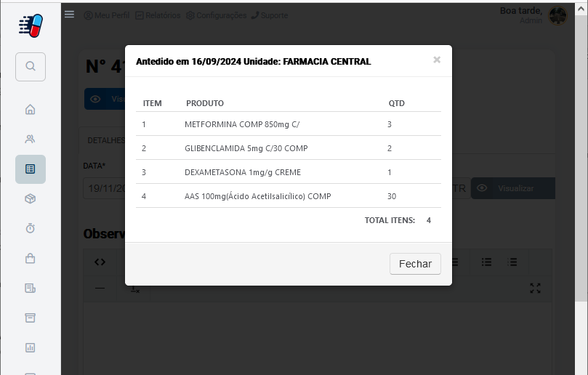This screenshot has width=588, height=375.
Task: Open the Meu Perfil menu
Action: 107,15
